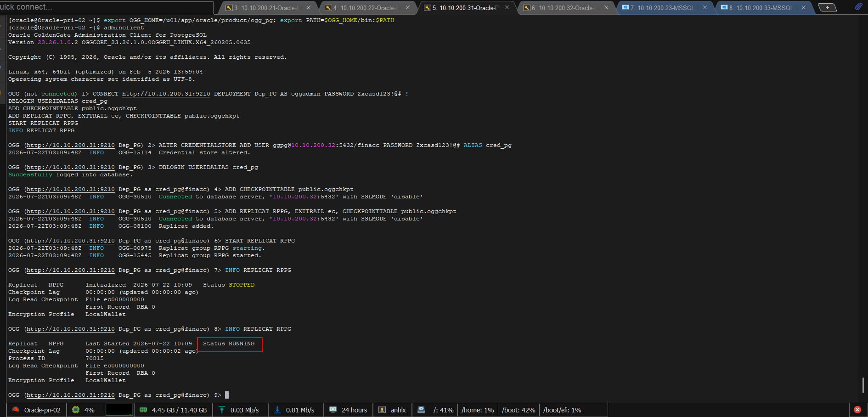Close tab 5. 10.10.200.31-Oracle
The width and height of the screenshot is (868, 417).
click(507, 7)
